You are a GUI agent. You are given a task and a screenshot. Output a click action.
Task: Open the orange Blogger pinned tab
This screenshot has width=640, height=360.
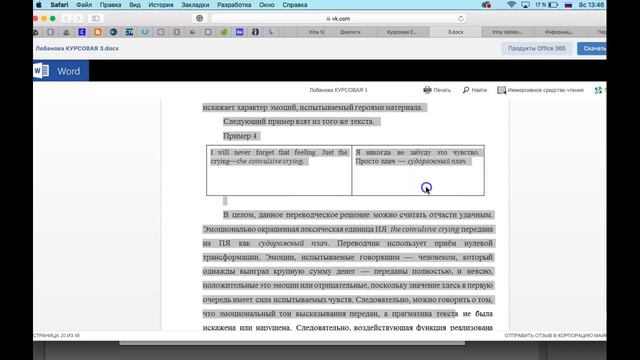[98, 32]
